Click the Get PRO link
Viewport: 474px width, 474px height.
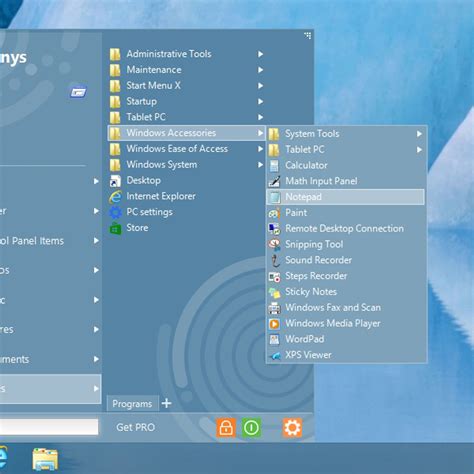136,427
